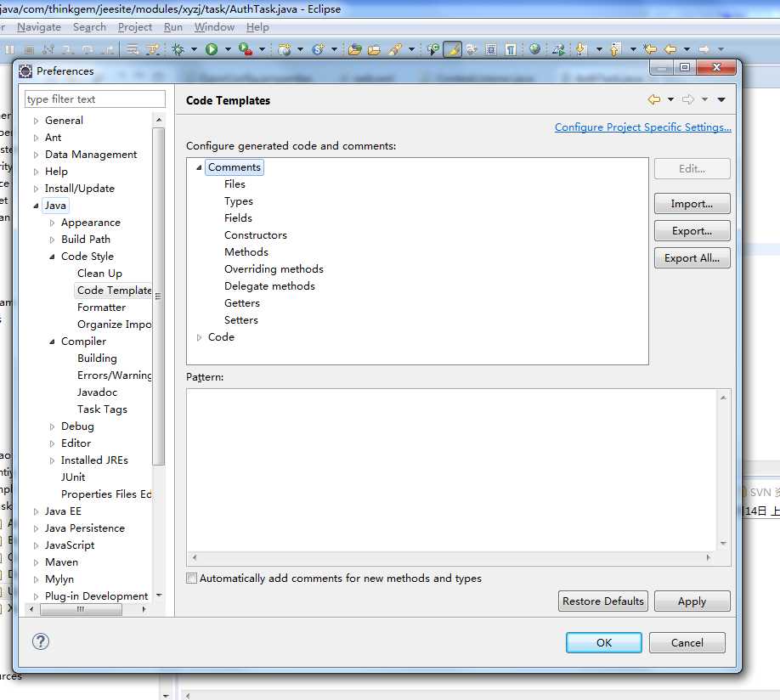780x700 pixels.
Task: Click the Import... button
Action: tap(692, 204)
